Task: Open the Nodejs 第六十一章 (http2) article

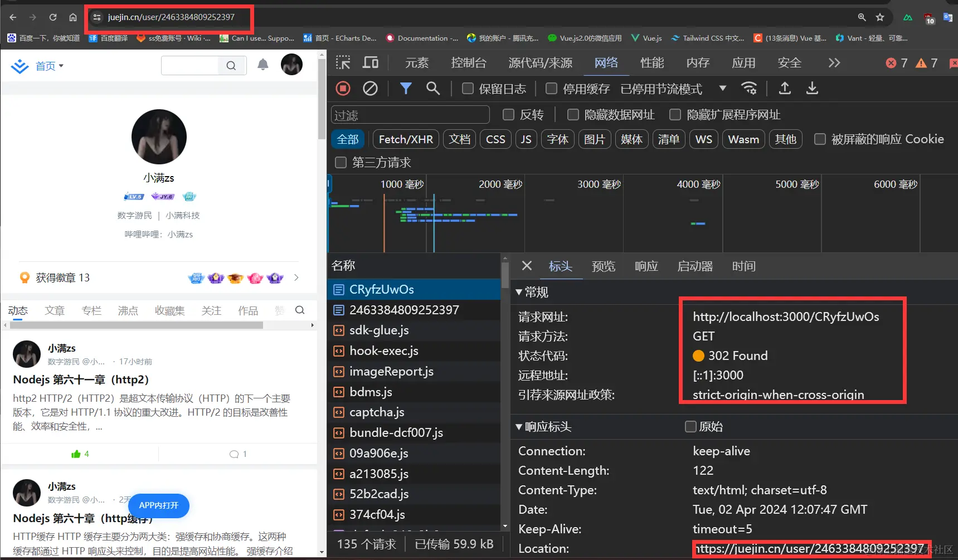Action: click(81, 379)
